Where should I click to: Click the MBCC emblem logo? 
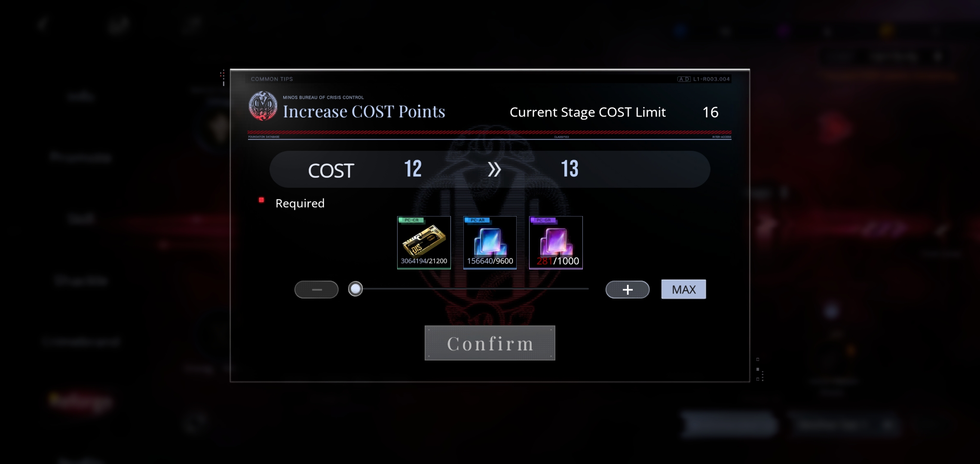(x=263, y=106)
